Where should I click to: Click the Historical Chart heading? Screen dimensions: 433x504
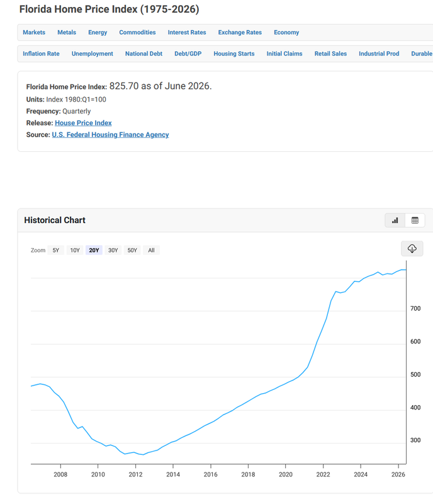[x=55, y=220]
